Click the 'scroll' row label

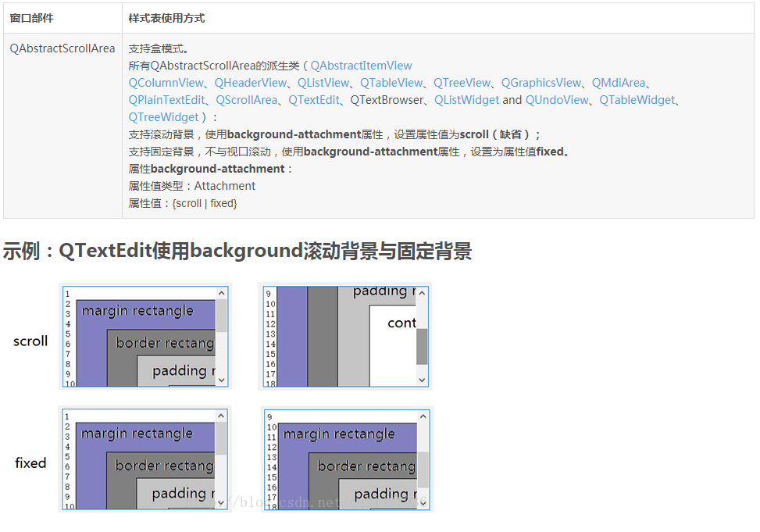coord(30,341)
